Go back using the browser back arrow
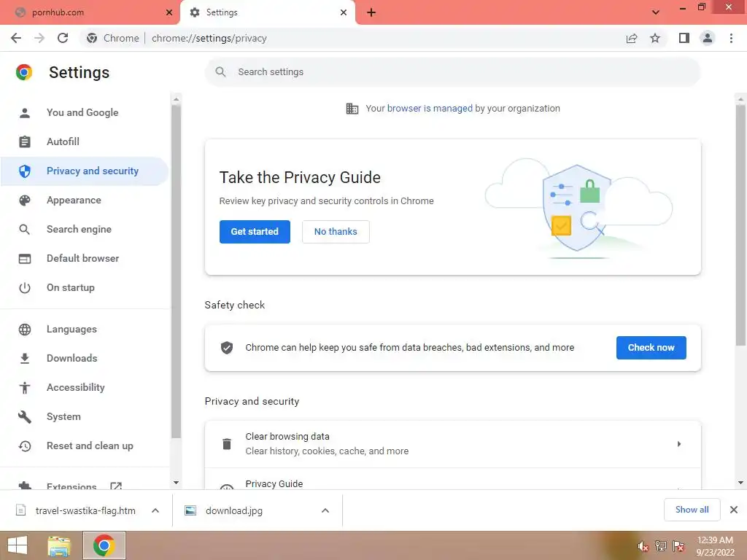This screenshot has width=747, height=560. tap(16, 38)
